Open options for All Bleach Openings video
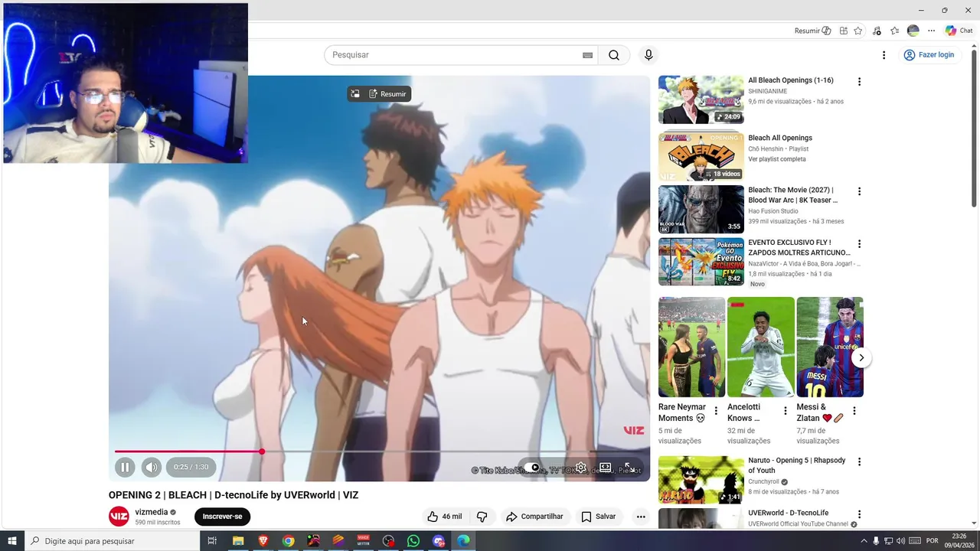Screen dimensions: 980x551 [x=859, y=82]
